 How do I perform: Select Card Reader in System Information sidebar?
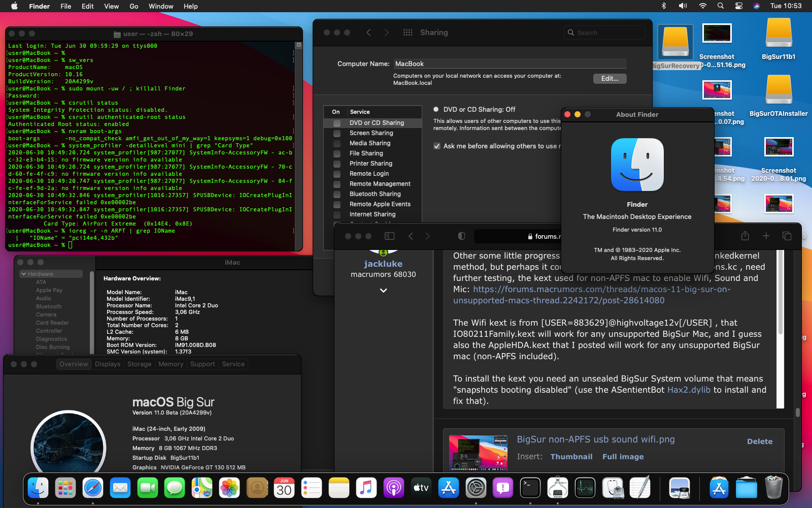coord(52,323)
